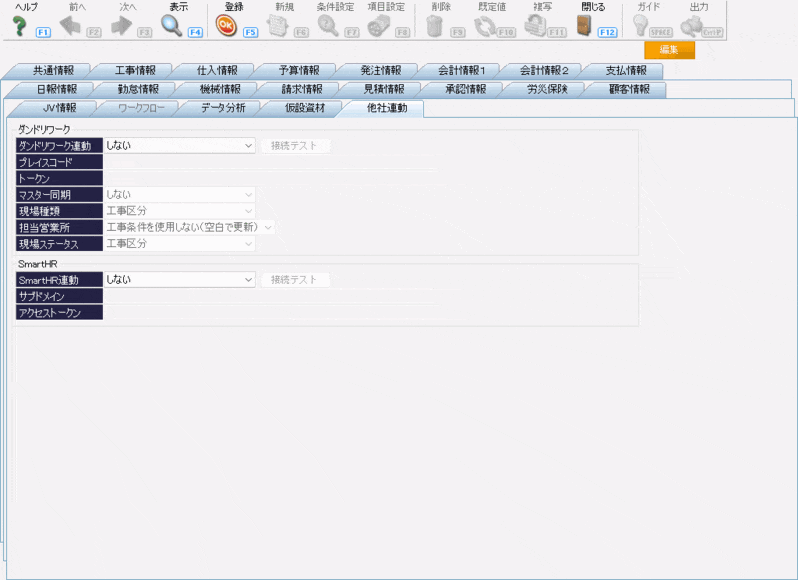Open the ガイド lightbulb icon
The image size is (798, 580).
click(x=640, y=26)
